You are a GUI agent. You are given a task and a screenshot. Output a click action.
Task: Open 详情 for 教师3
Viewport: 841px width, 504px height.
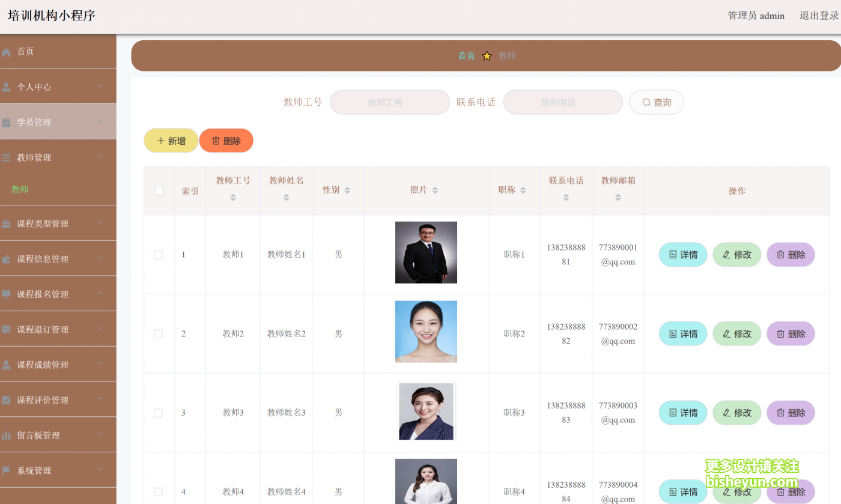click(x=683, y=413)
